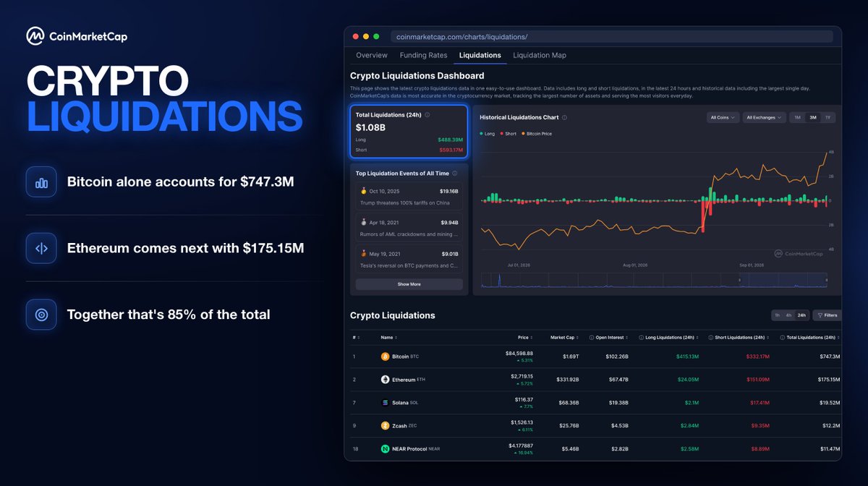Click the Zcash coin icon in the table
Image resolution: width=868 pixels, height=486 pixels.
pyautogui.click(x=385, y=426)
